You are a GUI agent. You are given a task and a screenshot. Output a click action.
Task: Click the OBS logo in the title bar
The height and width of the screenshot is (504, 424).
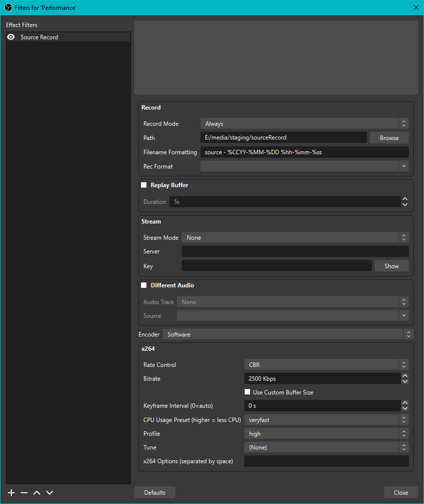point(7,7)
